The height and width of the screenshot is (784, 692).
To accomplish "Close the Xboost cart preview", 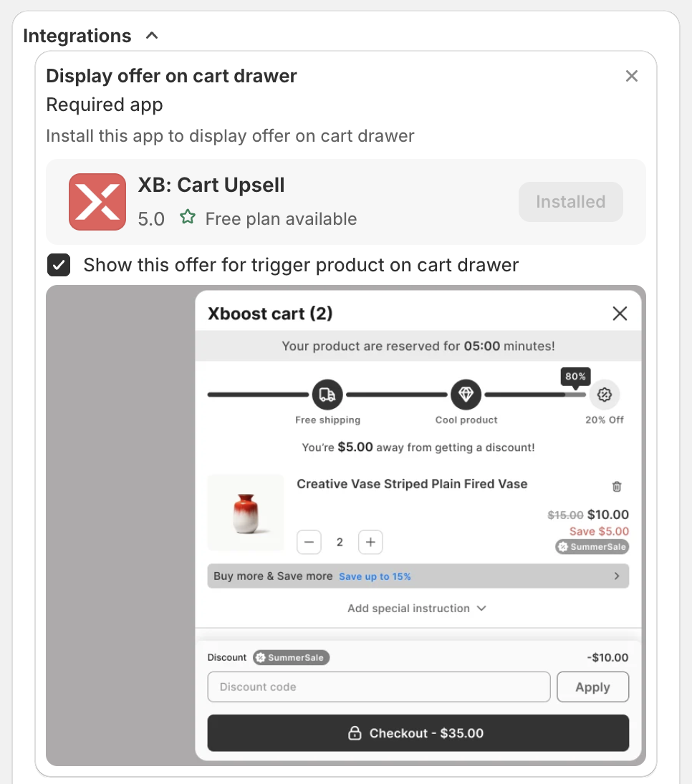I will pyautogui.click(x=620, y=314).
